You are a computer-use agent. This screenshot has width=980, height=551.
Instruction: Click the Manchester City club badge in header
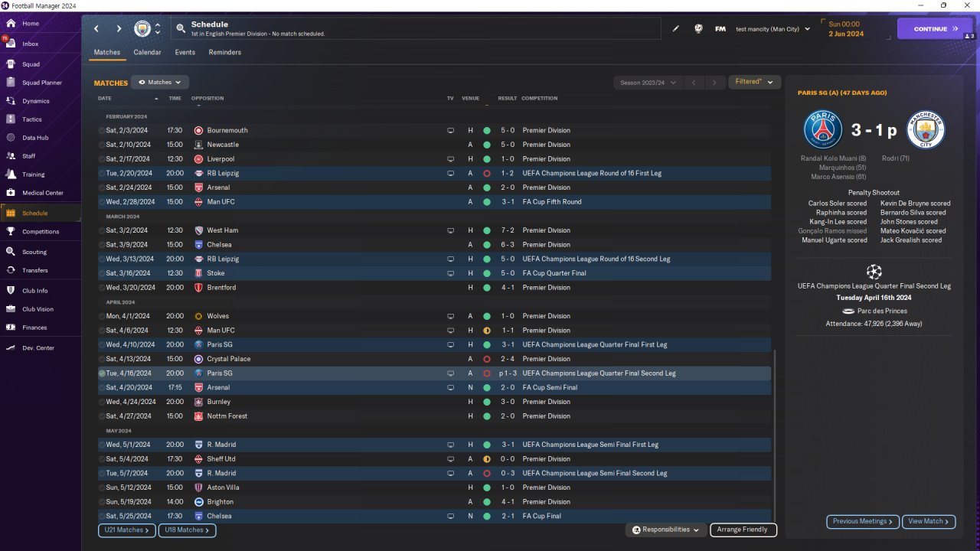pyautogui.click(x=142, y=29)
